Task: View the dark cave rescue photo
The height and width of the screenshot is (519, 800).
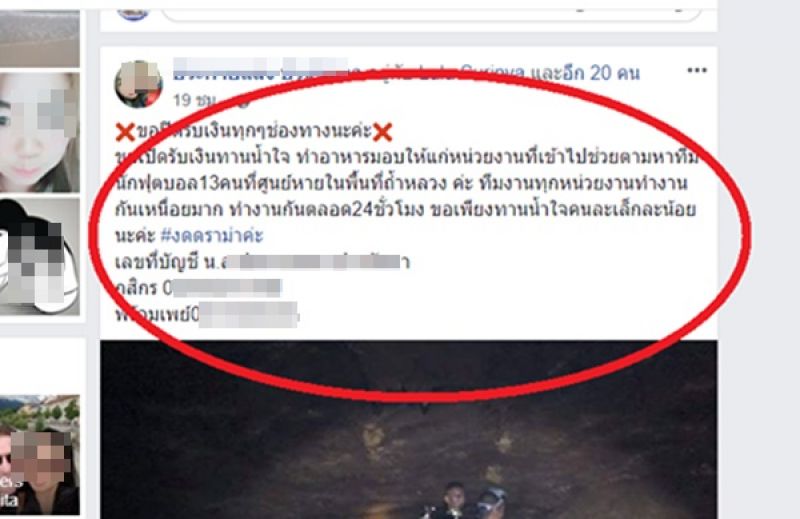Action: pos(408,430)
